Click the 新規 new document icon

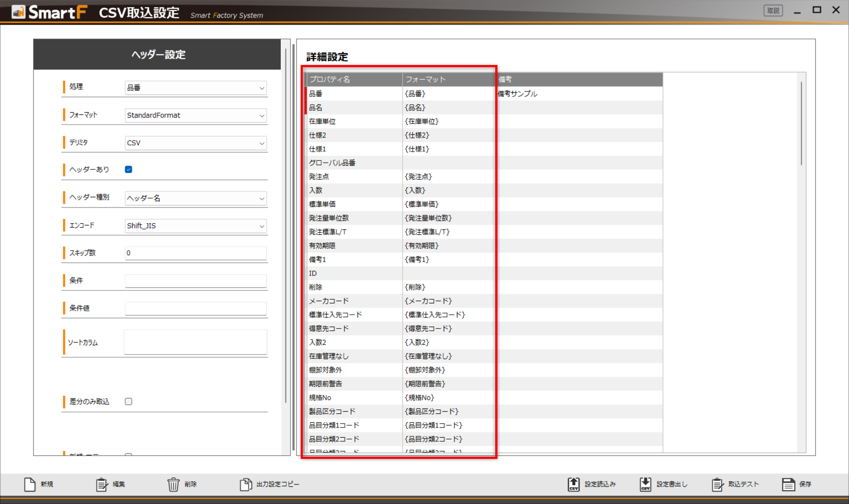pyautogui.click(x=30, y=485)
